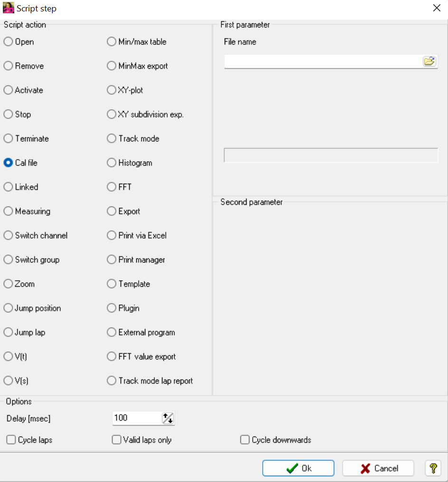Tick the Valid laps only checkbox

[x=116, y=440]
